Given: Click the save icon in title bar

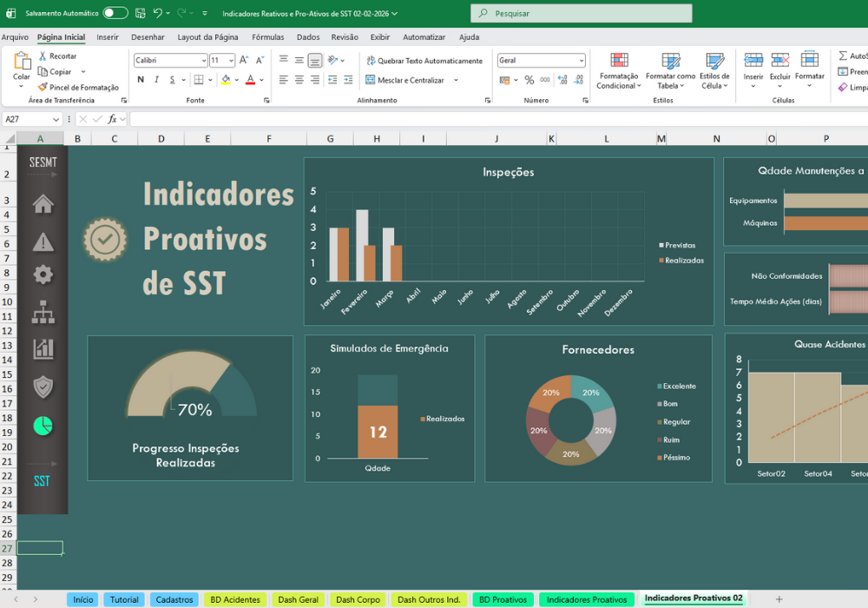Looking at the screenshot, I should [x=141, y=13].
